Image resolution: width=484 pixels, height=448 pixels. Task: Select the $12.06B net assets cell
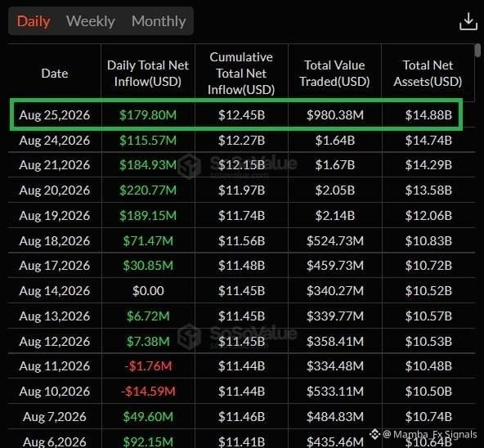428,216
